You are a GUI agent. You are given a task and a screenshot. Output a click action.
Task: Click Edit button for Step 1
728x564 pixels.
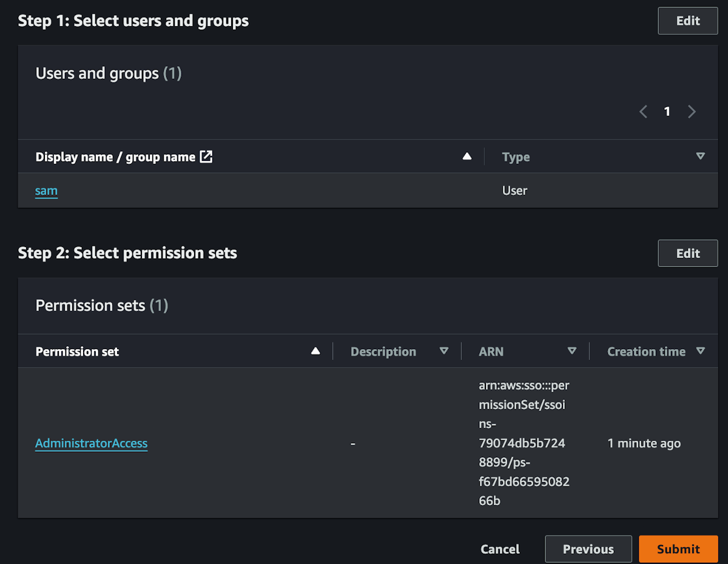coord(688,21)
